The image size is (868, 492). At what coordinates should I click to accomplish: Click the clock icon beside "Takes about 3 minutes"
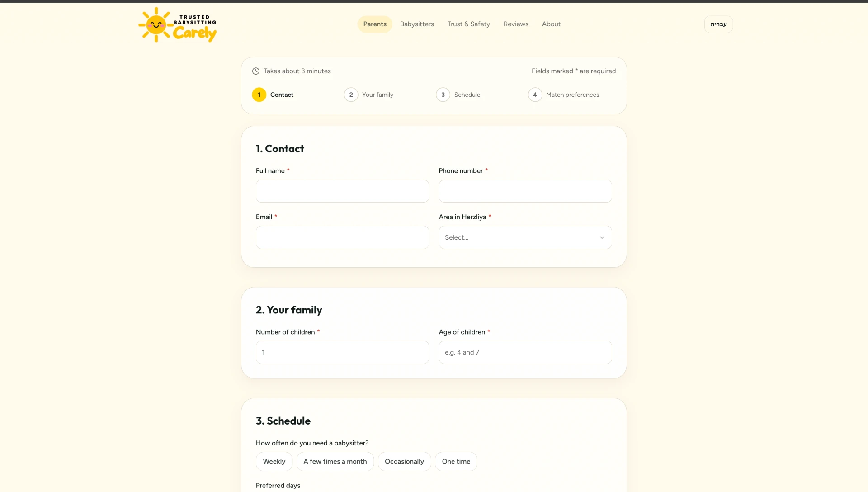click(x=256, y=71)
